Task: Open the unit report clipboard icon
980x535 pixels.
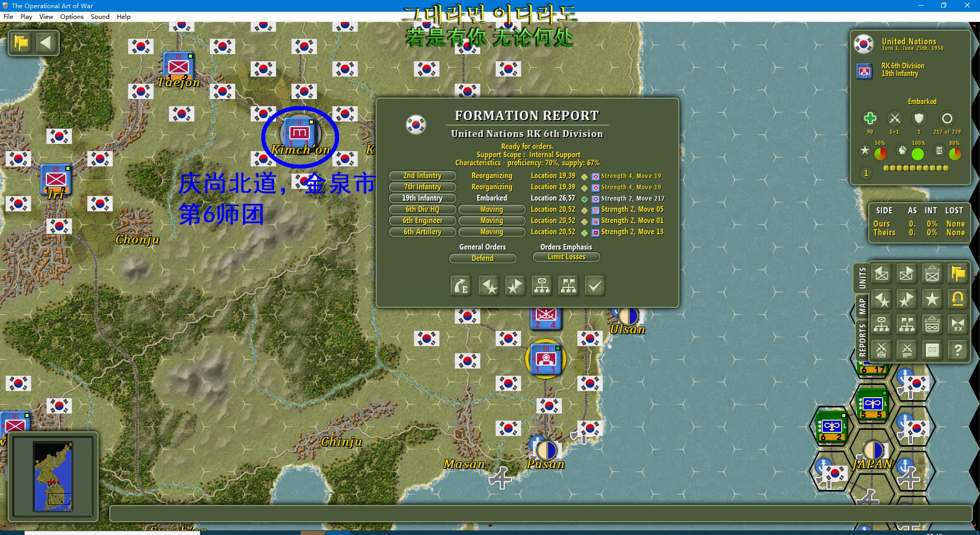Action: [932, 274]
